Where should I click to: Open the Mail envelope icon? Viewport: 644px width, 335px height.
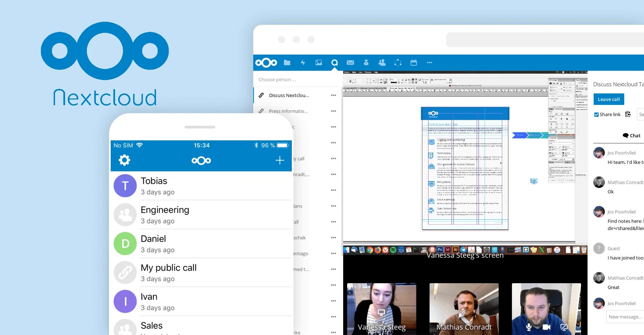[x=351, y=62]
